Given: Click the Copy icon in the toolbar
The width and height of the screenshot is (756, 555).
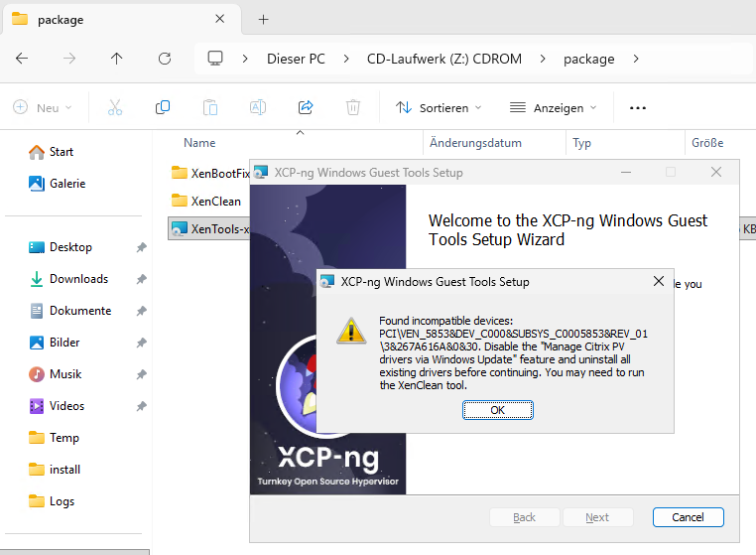Looking at the screenshot, I should click(163, 107).
